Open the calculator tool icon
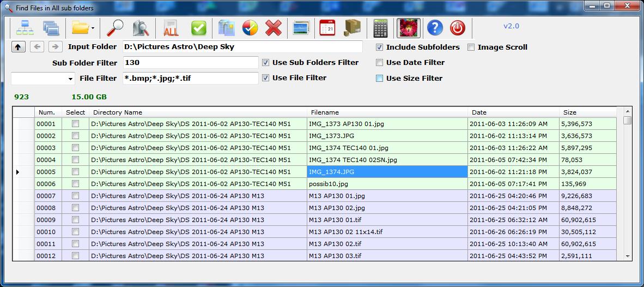This screenshot has width=644, height=287. coord(381,27)
